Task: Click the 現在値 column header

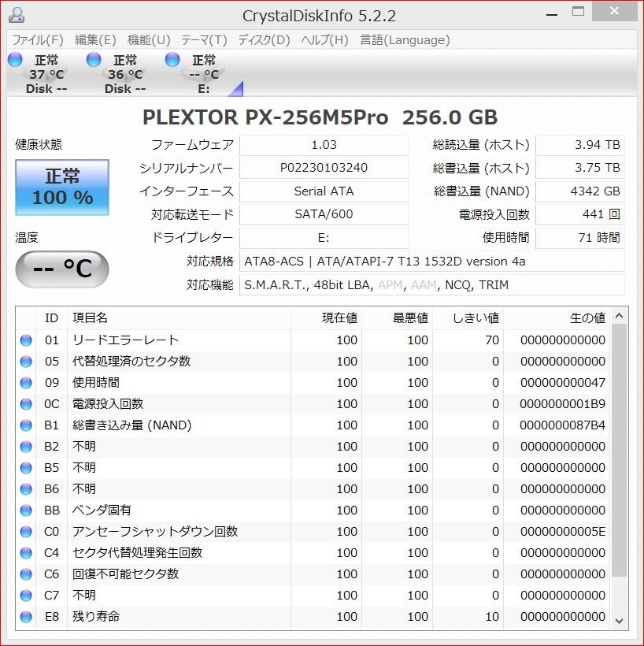Action: click(326, 318)
